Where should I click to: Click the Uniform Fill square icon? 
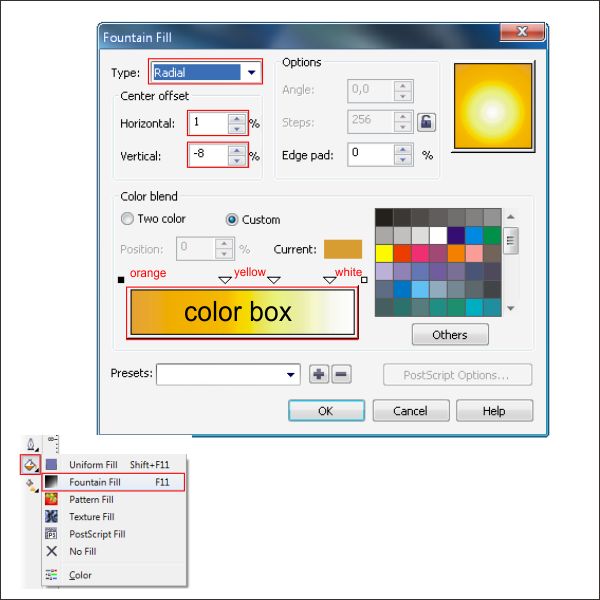(51, 465)
